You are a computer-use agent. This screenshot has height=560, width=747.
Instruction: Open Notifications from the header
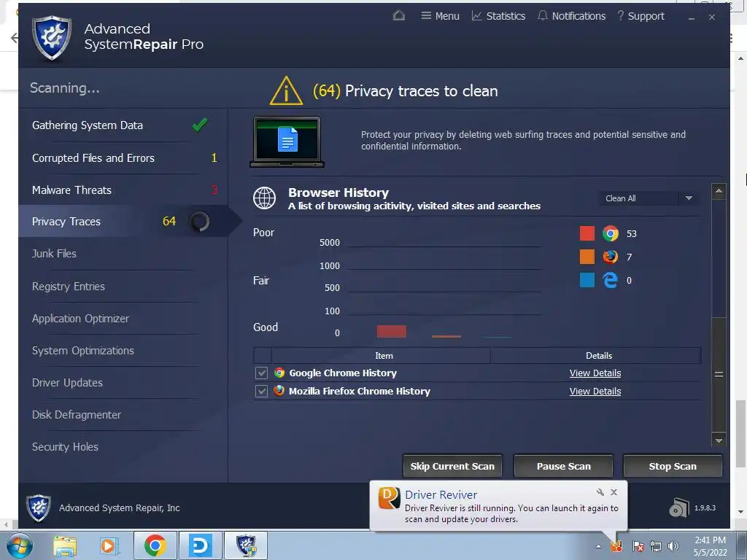coord(571,16)
